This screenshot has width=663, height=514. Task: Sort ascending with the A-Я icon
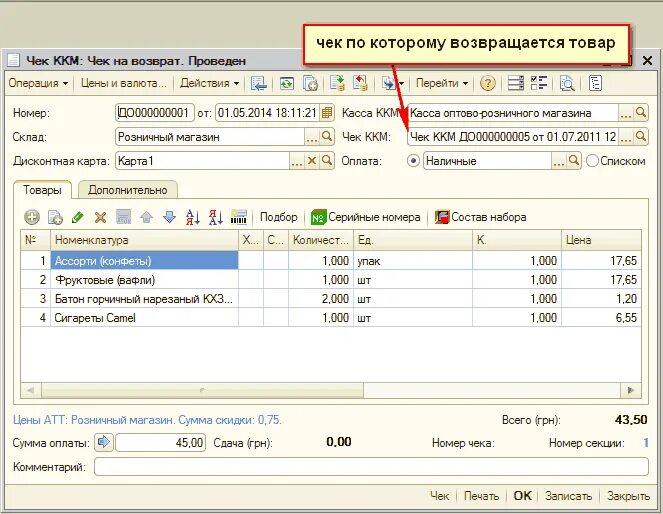(x=193, y=217)
